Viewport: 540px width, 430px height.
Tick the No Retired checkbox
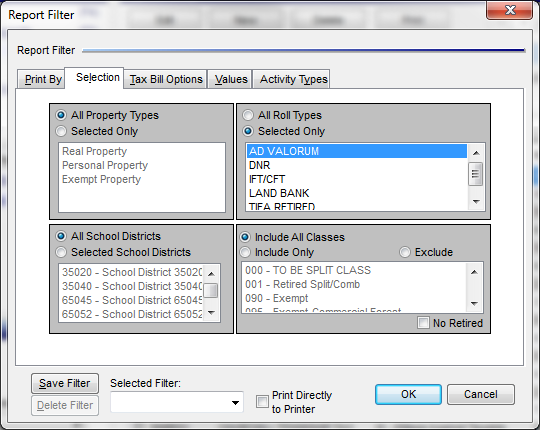click(x=423, y=323)
